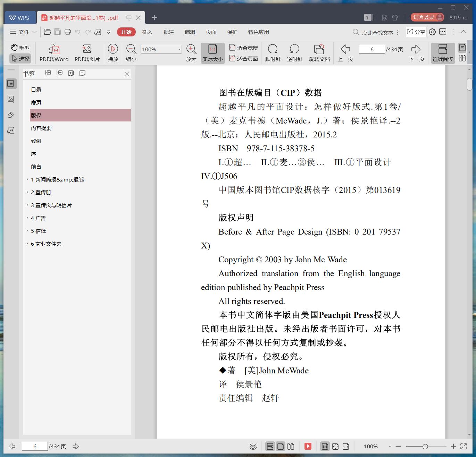This screenshot has width=476, height=457.
Task: Click the 缩小 zoom out magnifier
Action: (x=131, y=49)
